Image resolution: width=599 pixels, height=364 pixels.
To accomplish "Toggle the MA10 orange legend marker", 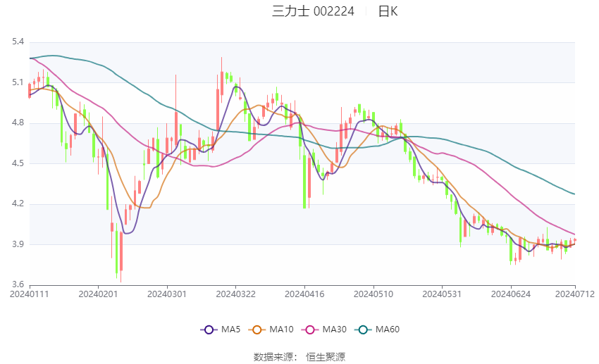I will coord(257,330).
